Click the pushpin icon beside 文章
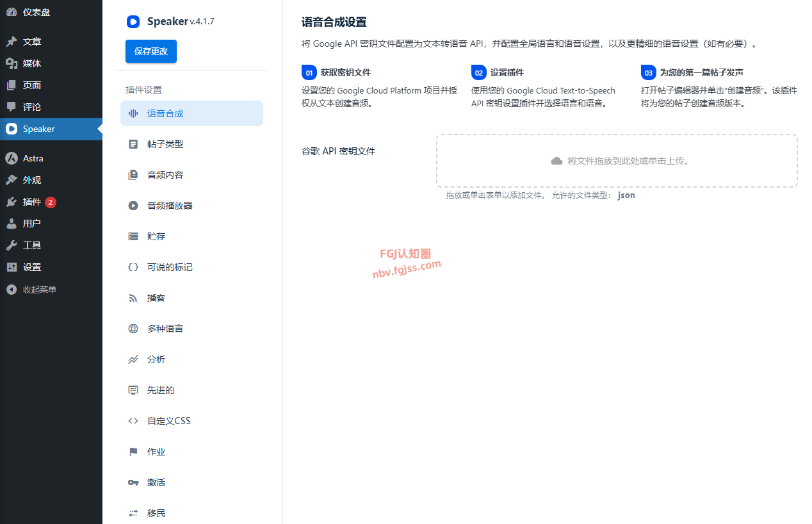 click(x=12, y=42)
